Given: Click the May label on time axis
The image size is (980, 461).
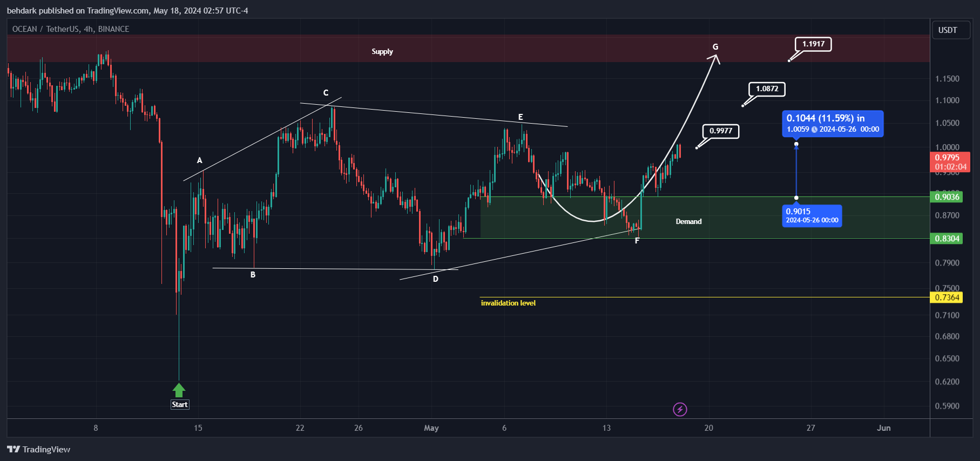Looking at the screenshot, I should tap(431, 428).
